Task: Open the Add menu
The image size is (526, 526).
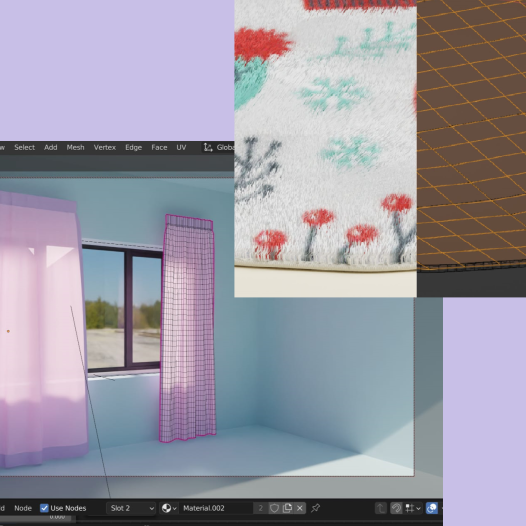Action: point(51,147)
